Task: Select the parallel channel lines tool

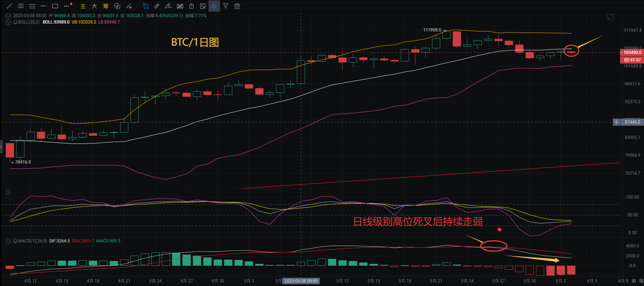Action: tap(21, 6)
